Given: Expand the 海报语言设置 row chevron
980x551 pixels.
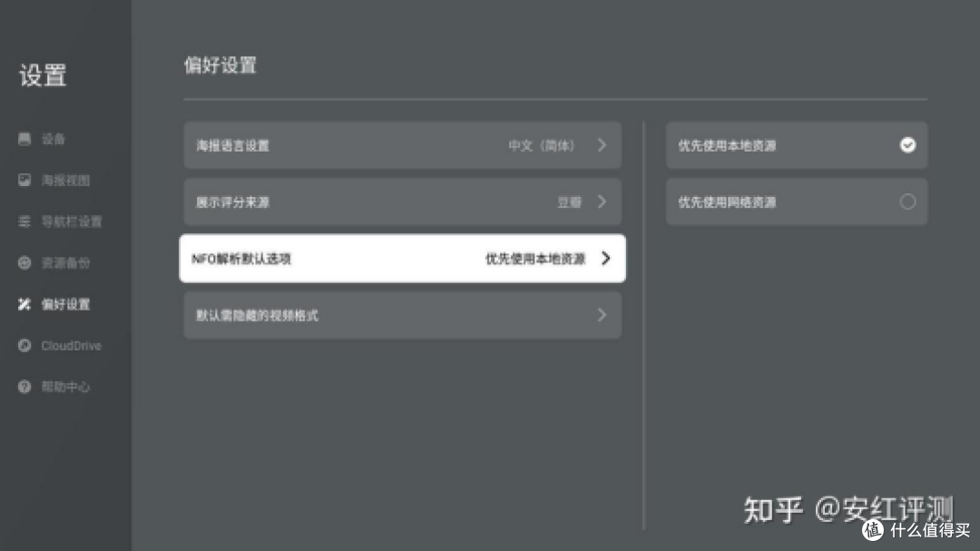Looking at the screenshot, I should [602, 145].
